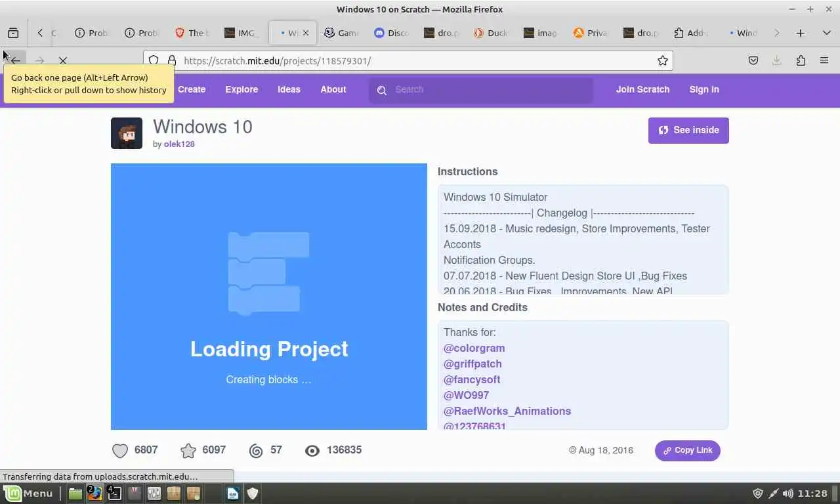Open the Explore page on Scratch
Image resolution: width=840 pixels, height=504 pixels.
pyautogui.click(x=241, y=89)
